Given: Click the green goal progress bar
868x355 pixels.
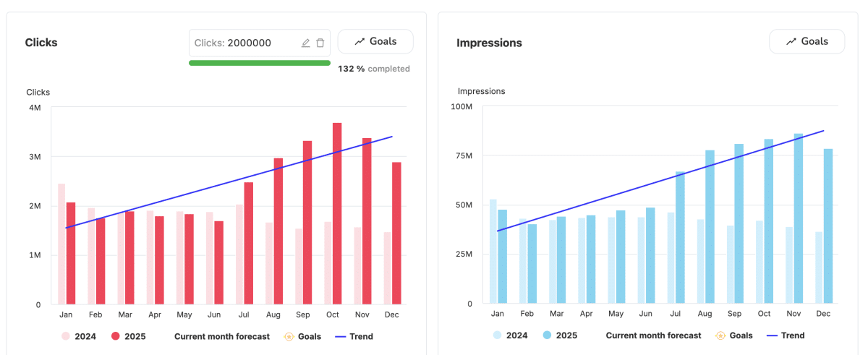Looking at the screenshot, I should coord(260,63).
